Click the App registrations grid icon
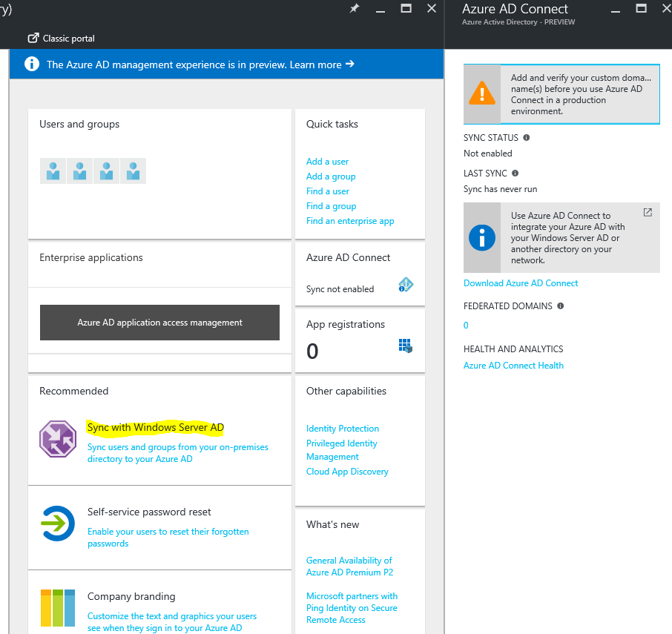672x634 pixels. 406,346
